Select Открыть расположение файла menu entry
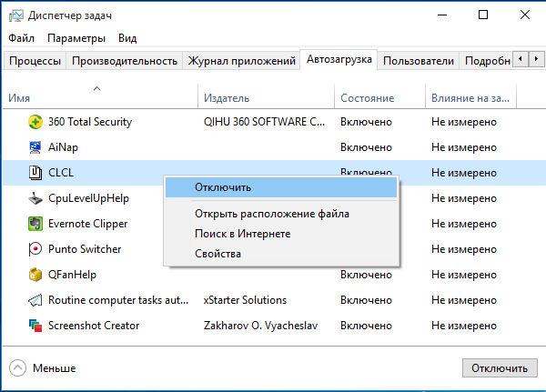 pyautogui.click(x=271, y=214)
